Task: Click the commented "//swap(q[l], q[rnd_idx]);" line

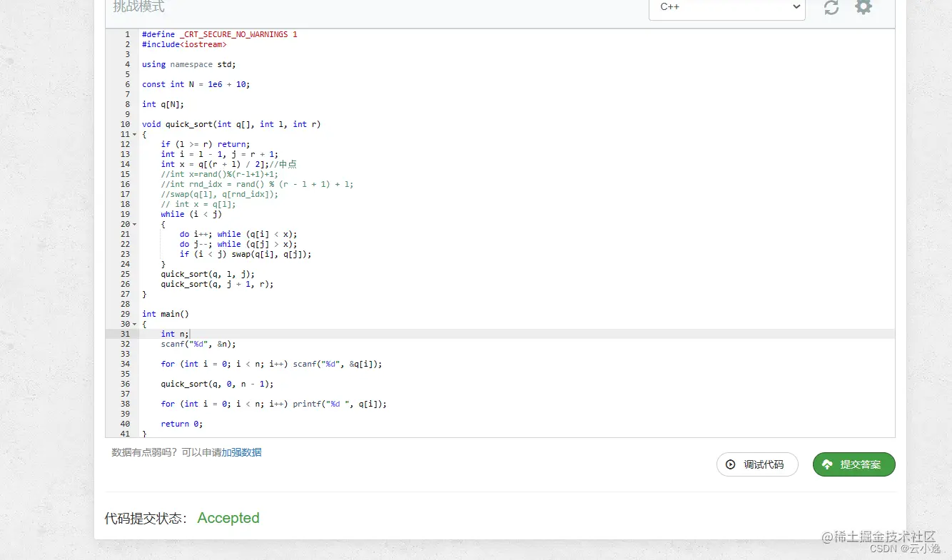Action: [x=220, y=194]
